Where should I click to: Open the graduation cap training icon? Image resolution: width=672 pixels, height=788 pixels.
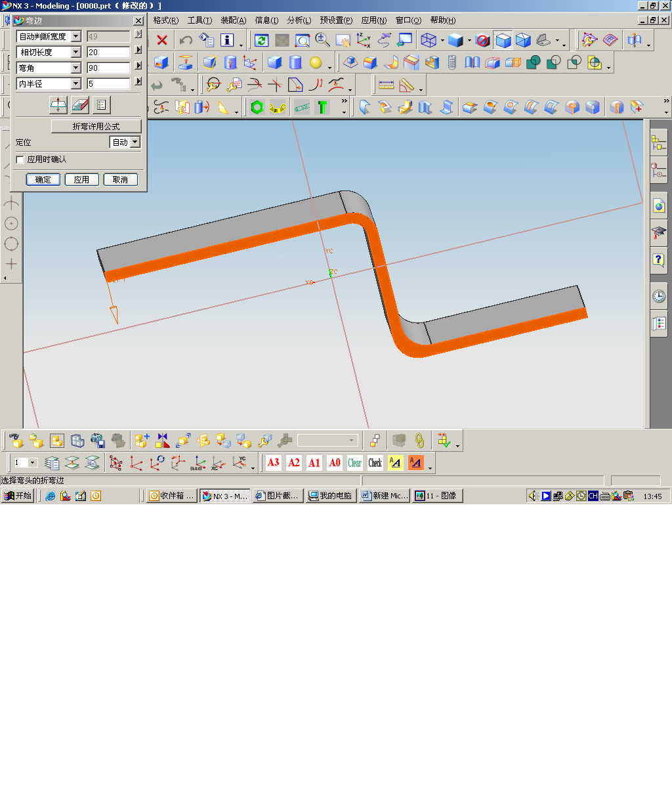659,232
